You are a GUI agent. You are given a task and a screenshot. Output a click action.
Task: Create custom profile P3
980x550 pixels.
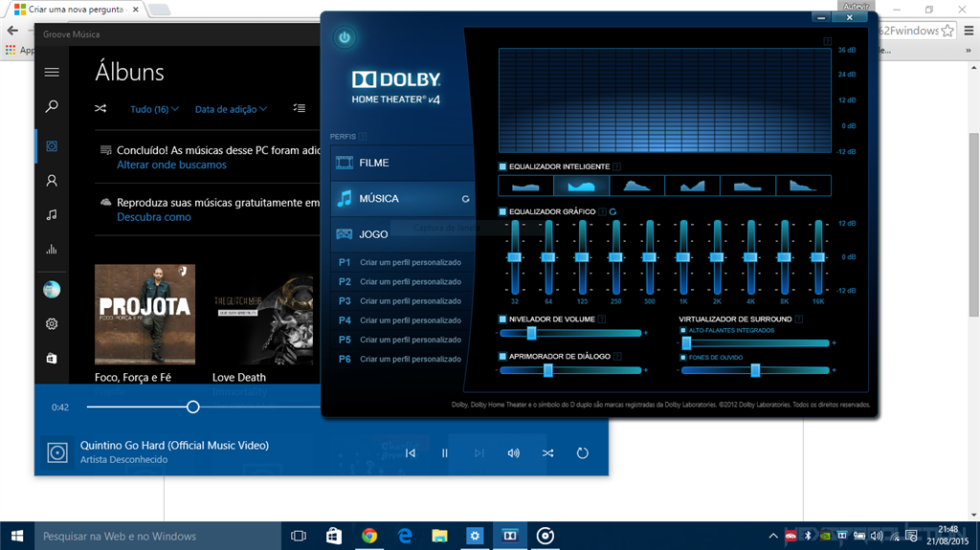403,301
